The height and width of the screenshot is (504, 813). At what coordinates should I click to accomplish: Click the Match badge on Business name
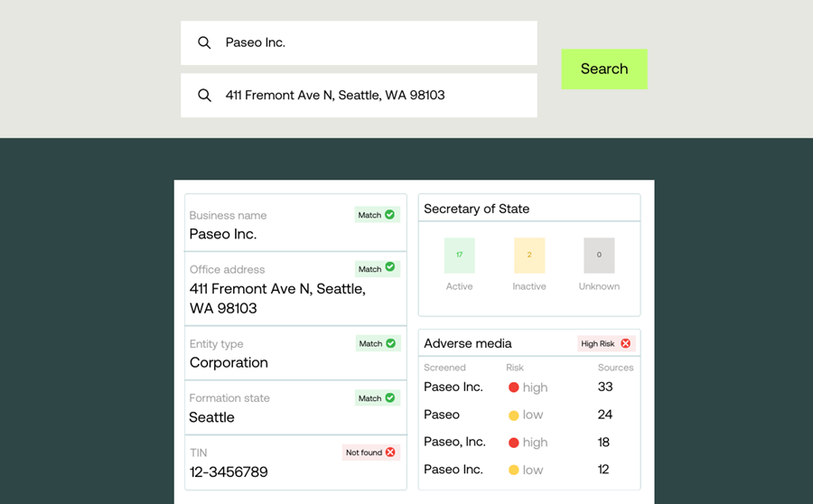(x=377, y=215)
